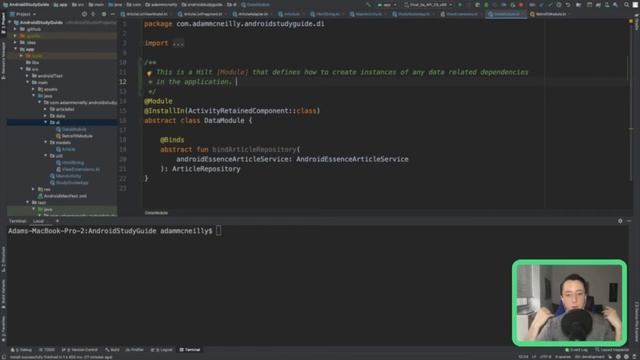Click bindArticleRepository function name
Image resolution: width=640 pixels, height=360 pixels.
pos(254,149)
